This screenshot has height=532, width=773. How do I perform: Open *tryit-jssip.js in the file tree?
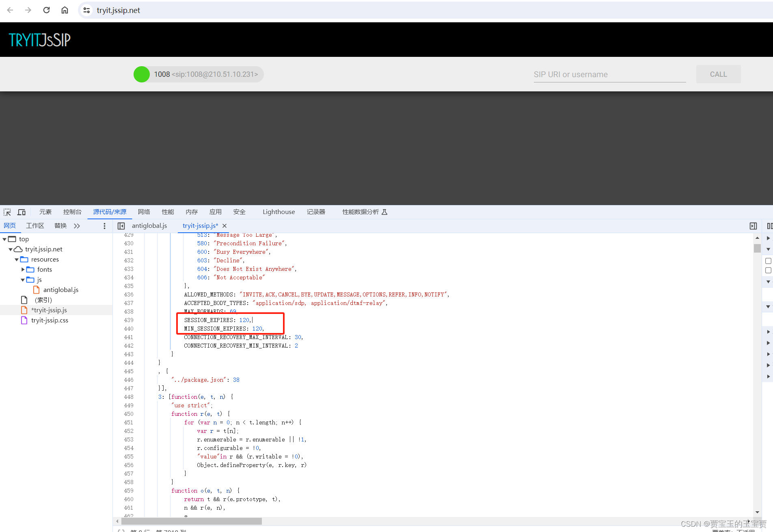coord(49,310)
